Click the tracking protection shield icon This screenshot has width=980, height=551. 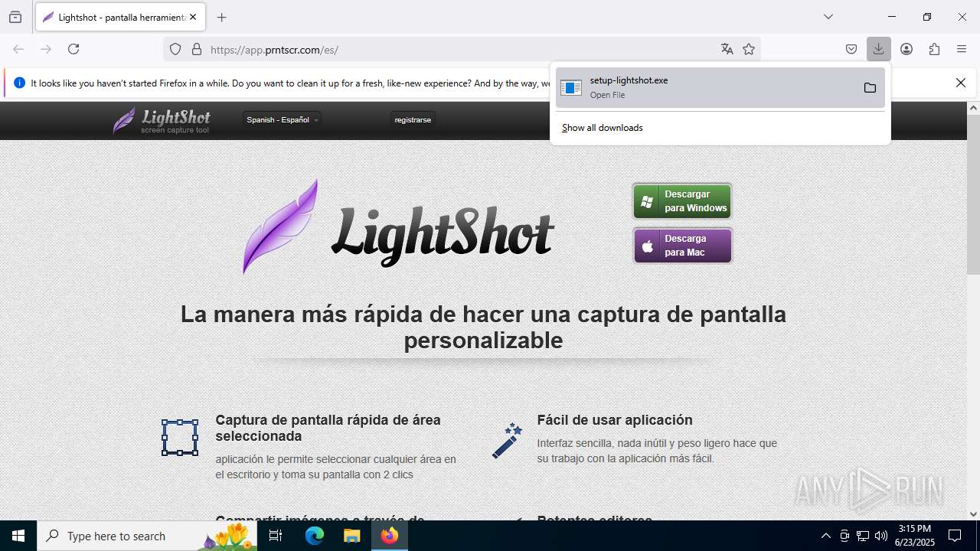coord(175,49)
